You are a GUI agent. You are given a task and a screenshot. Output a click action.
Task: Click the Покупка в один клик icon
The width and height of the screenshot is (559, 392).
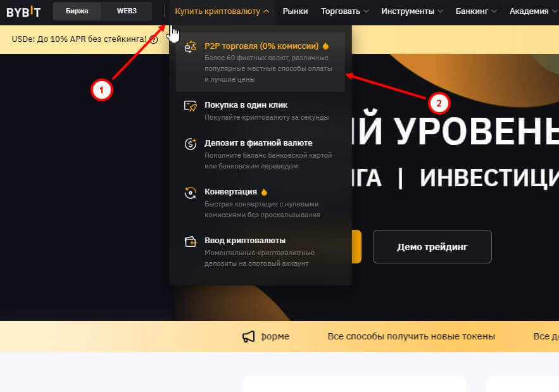(x=191, y=106)
